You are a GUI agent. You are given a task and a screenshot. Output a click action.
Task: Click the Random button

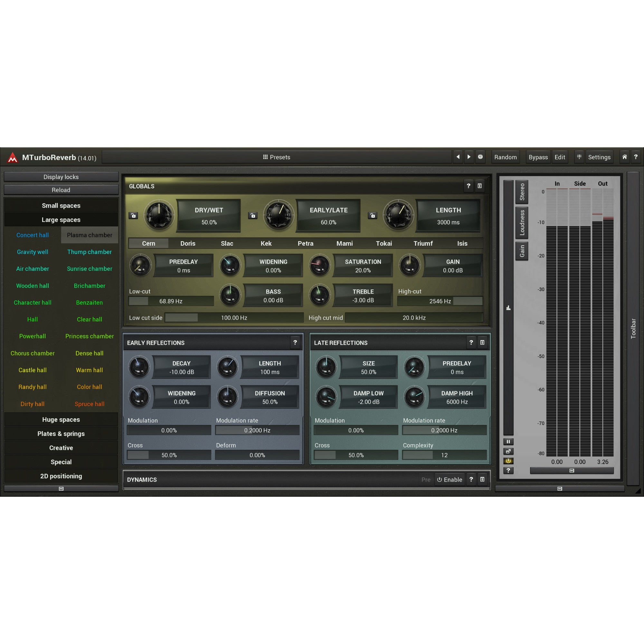pos(505,157)
